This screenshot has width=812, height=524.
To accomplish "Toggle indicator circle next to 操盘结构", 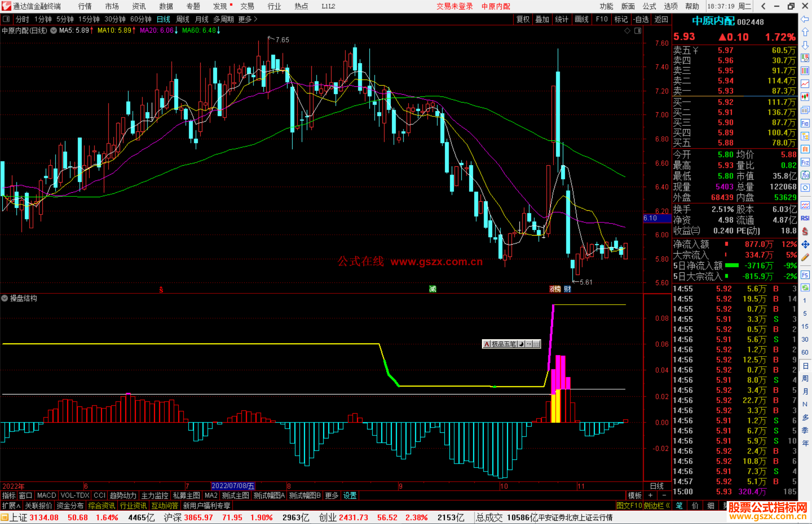I will tap(5, 298).
